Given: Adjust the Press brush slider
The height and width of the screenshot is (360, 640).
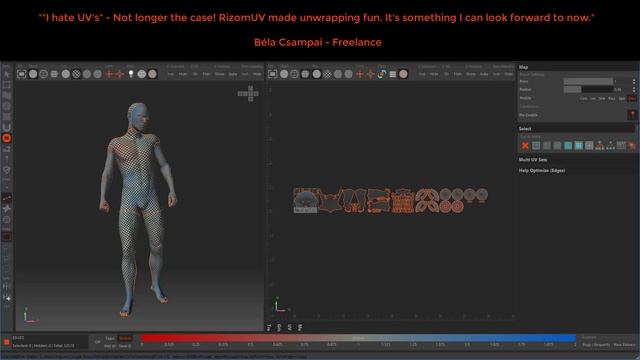Looking at the screenshot, I should [588, 81].
